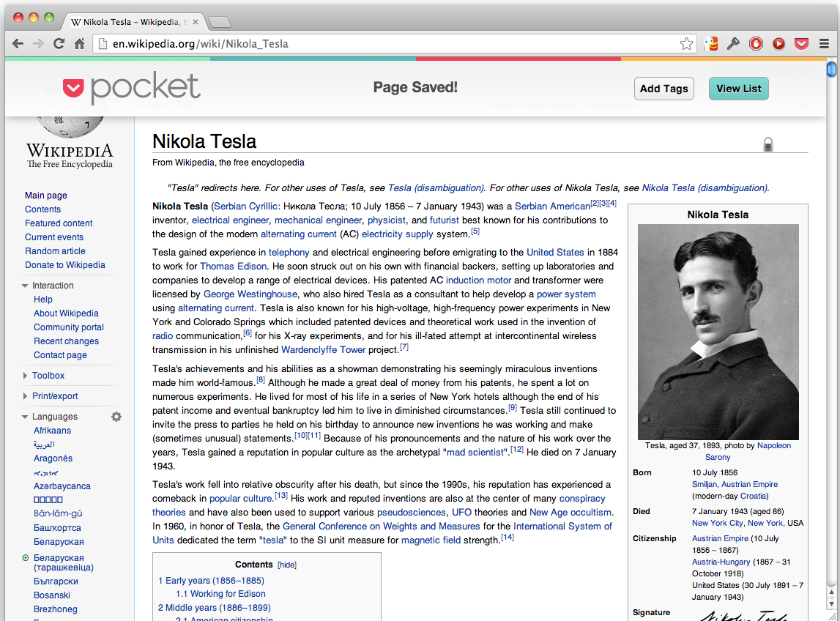Open the key/wrench extension icon
The height and width of the screenshot is (621, 840).
click(733, 44)
